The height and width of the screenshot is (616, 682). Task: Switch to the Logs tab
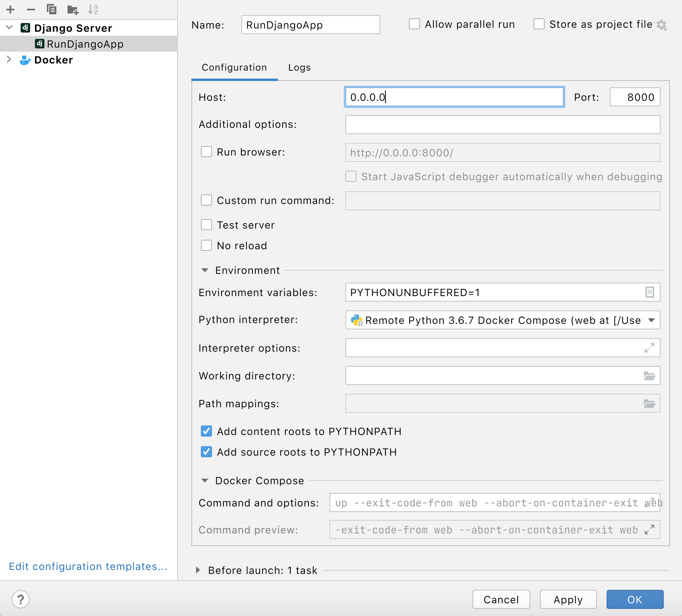click(x=299, y=67)
